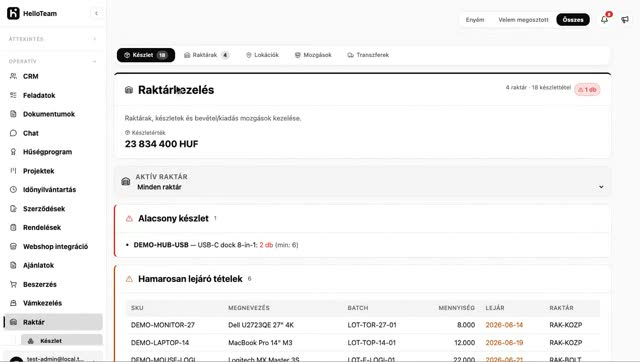Open the notifications bell icon

(604, 19)
